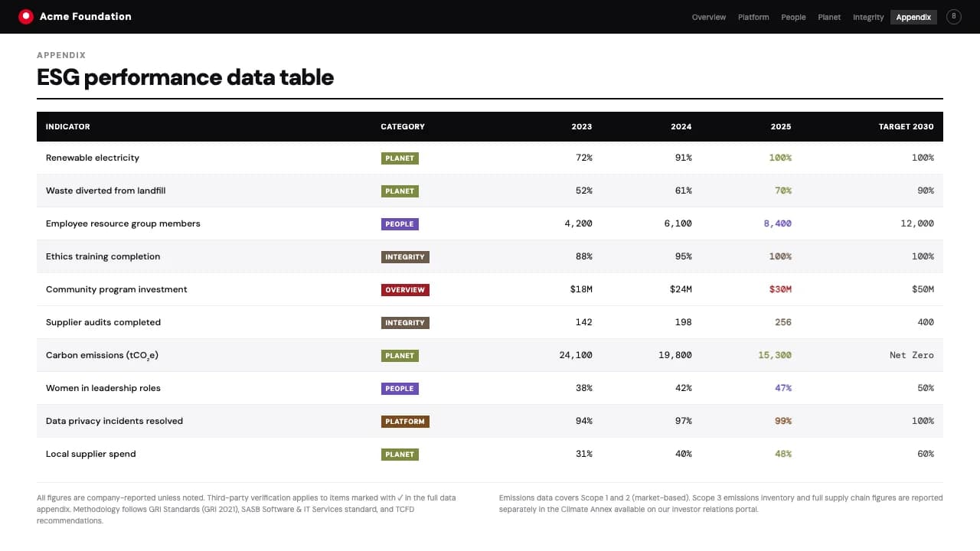Click the 4,200 members 2023 value
This screenshot has width=980, height=551.
578,223
